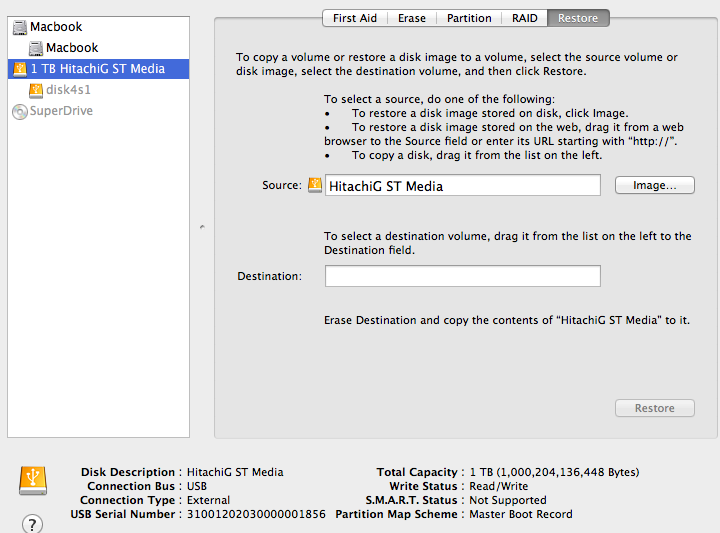The image size is (720, 533).
Task: Click the Macbook internal disk icon at top
Action: pos(20,27)
